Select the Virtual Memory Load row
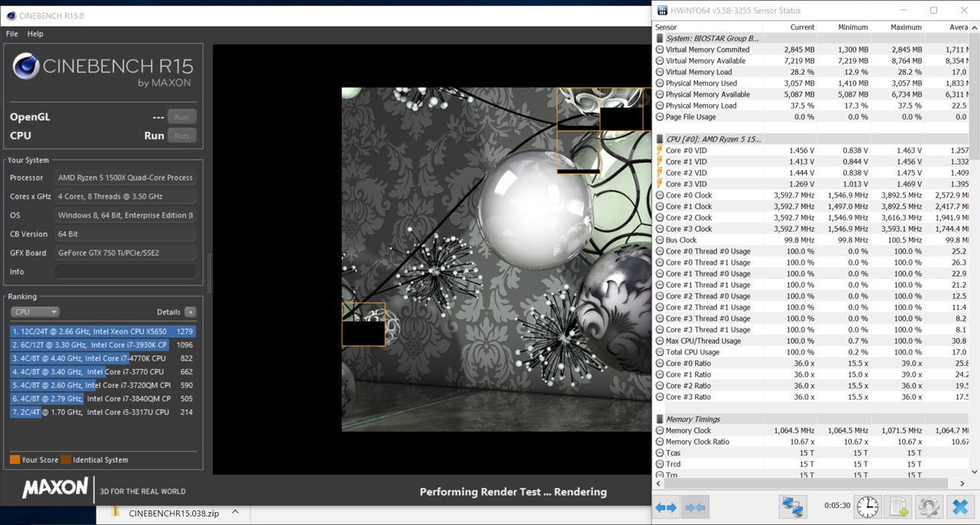The width and height of the screenshot is (980, 525). coord(811,72)
